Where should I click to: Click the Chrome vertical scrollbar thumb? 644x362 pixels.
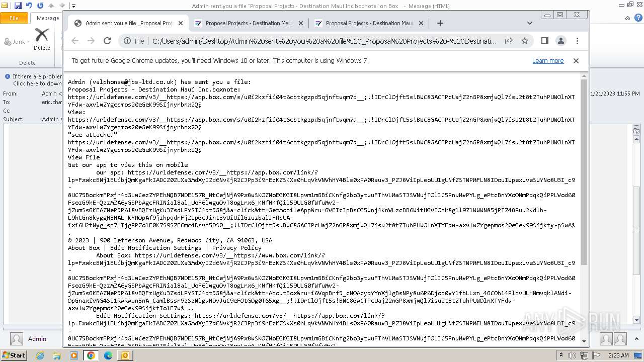click(584, 172)
